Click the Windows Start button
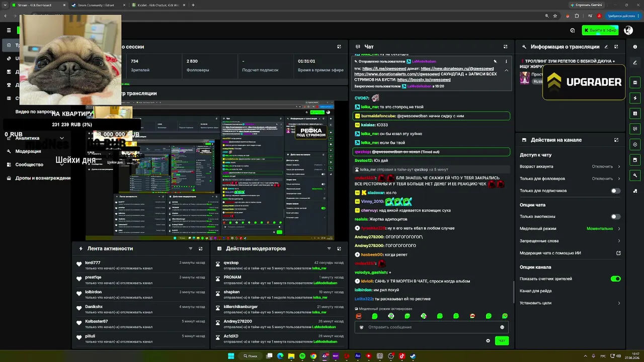 (x=231, y=356)
